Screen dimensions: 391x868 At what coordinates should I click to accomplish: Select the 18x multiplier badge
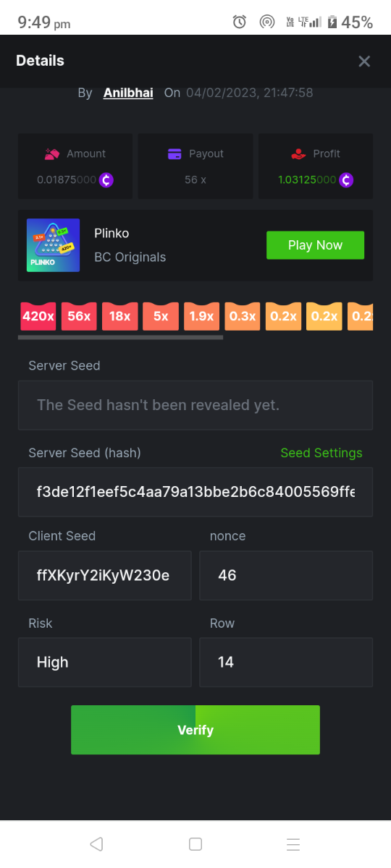tap(120, 316)
